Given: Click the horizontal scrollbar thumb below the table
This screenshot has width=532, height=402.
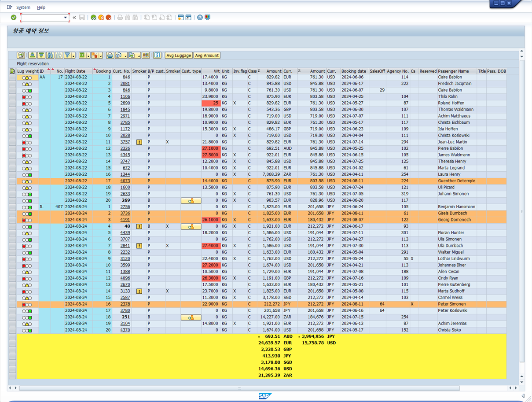Looking at the screenshot, I should pos(239,388).
